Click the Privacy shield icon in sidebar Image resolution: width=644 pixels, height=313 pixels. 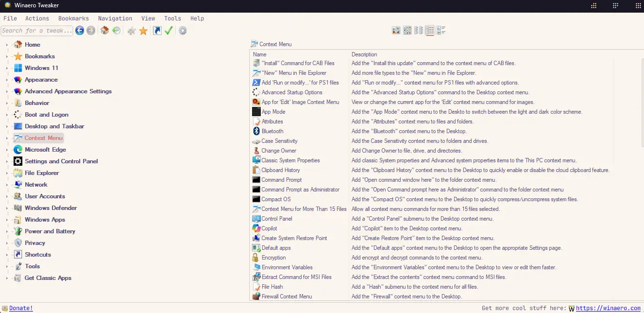[18, 243]
